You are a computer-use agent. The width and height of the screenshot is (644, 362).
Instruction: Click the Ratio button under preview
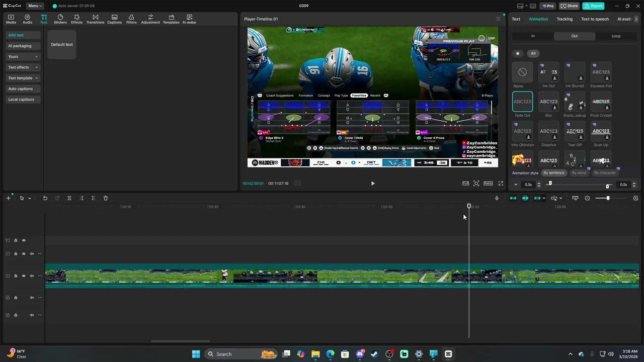tap(488, 184)
